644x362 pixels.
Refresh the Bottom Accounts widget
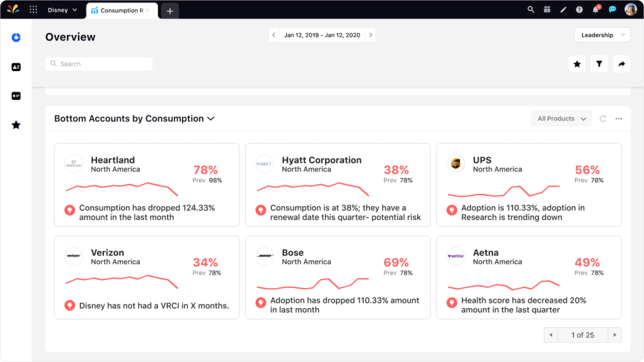click(x=603, y=119)
